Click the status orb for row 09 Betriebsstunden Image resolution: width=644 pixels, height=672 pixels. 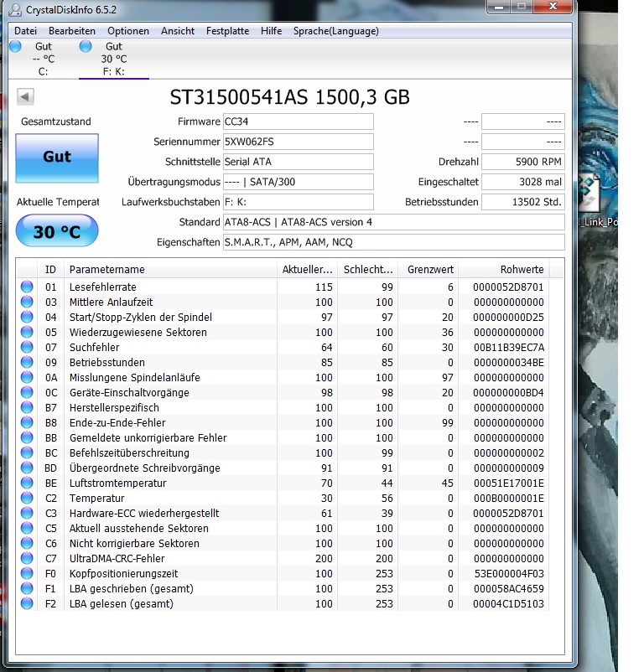[x=27, y=362]
